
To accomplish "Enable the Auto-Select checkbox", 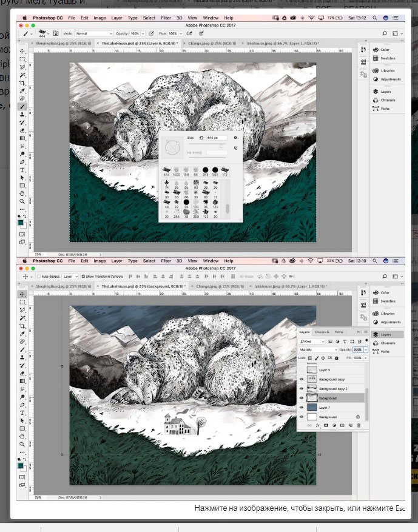I will click(38, 277).
